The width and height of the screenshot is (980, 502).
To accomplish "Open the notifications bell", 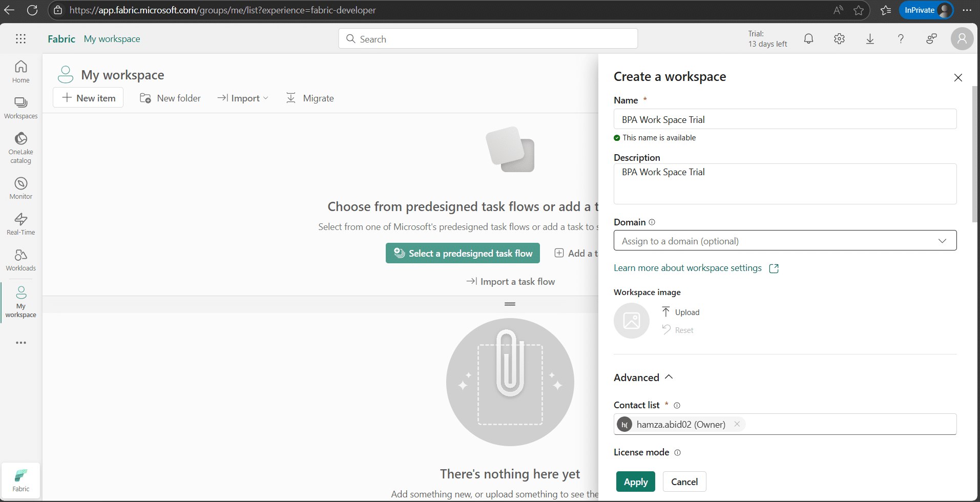I will tap(808, 39).
